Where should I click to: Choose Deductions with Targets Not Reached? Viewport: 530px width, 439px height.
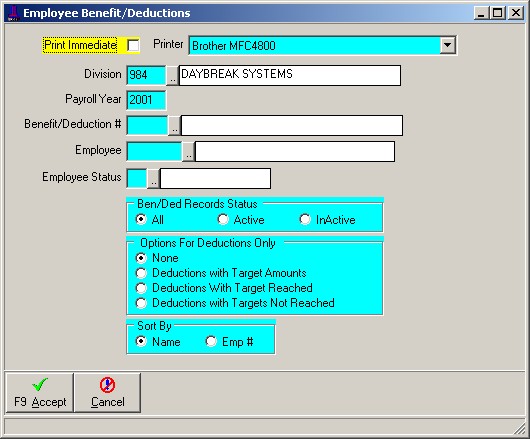pos(141,303)
